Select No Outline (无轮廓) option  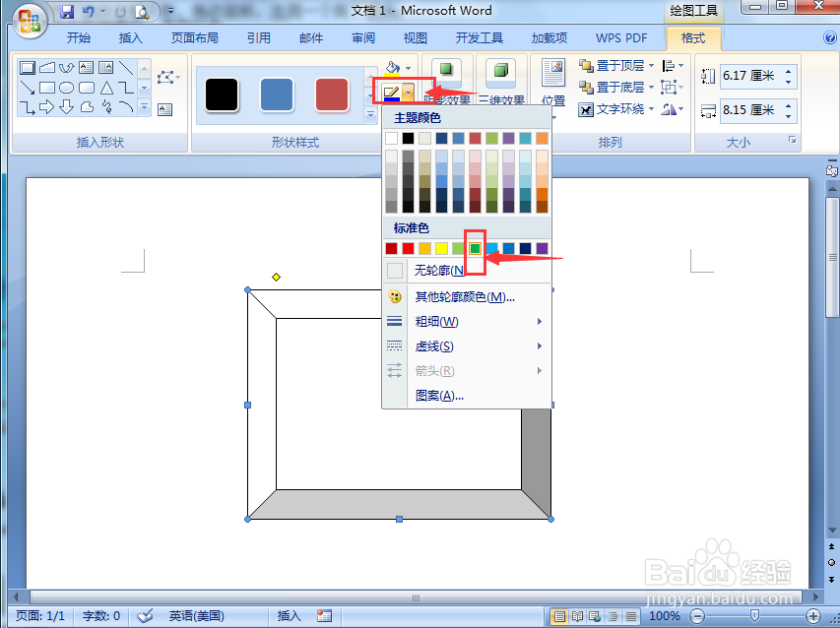467,271
